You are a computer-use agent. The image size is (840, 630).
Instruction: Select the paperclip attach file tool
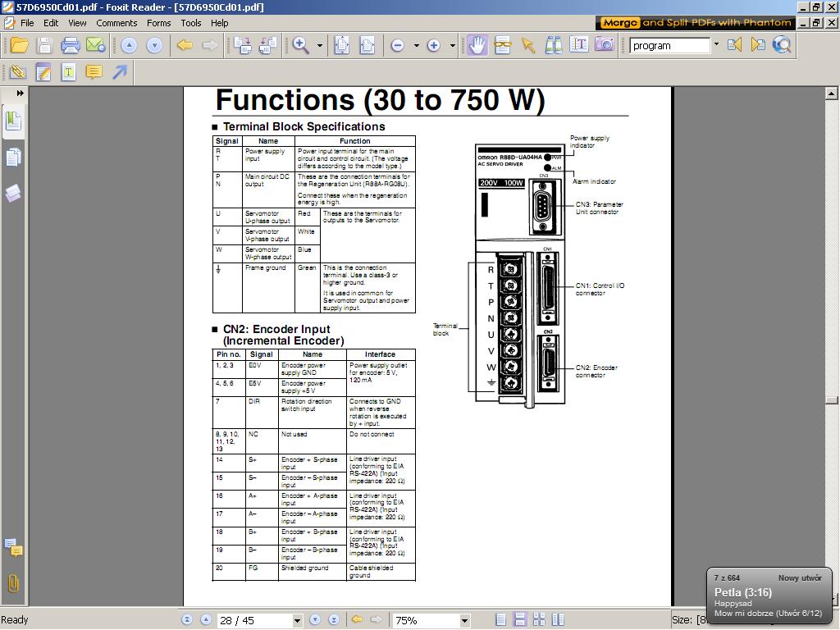pos(18,72)
